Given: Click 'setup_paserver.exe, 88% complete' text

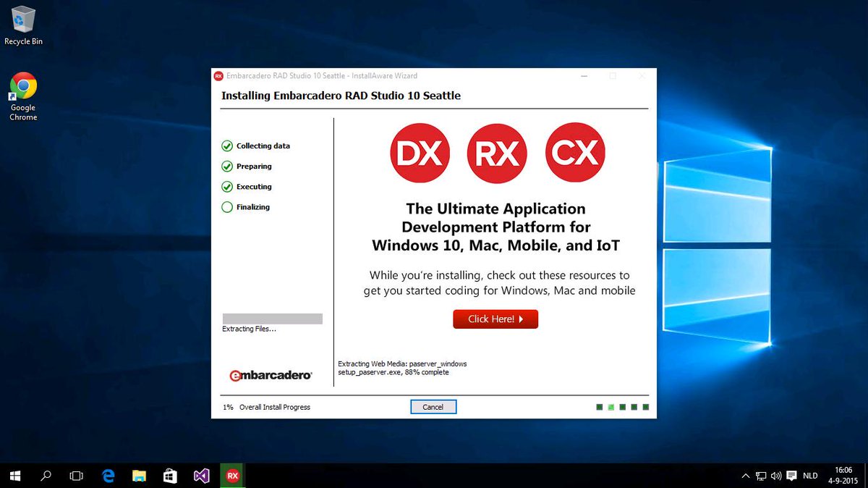Looking at the screenshot, I should (393, 372).
